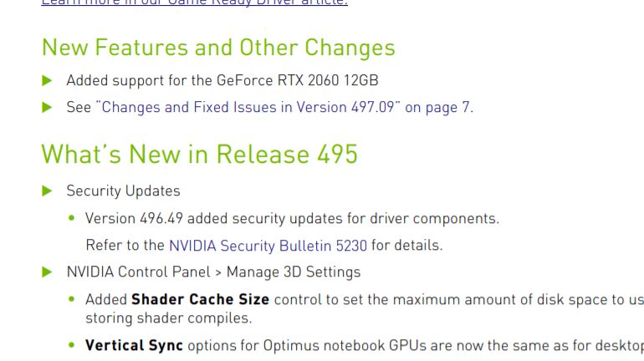Click the "storing shader compiles." text line
644x361 pixels.
point(168,318)
